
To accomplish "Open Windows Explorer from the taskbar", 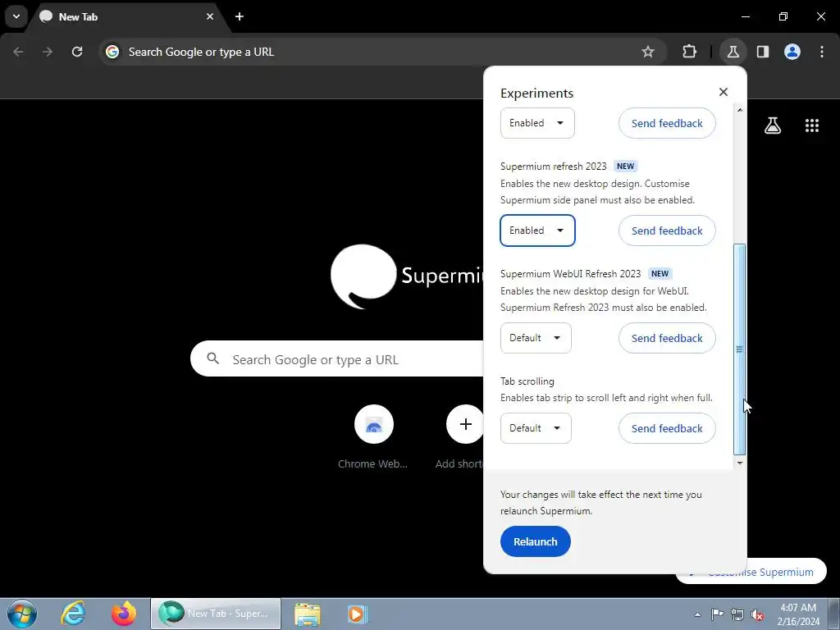I will [x=308, y=614].
